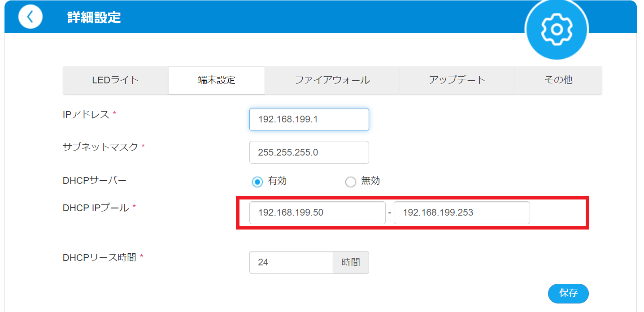Select the 端末設定 tab
Image resolution: width=644 pixels, height=312 pixels.
point(217,80)
